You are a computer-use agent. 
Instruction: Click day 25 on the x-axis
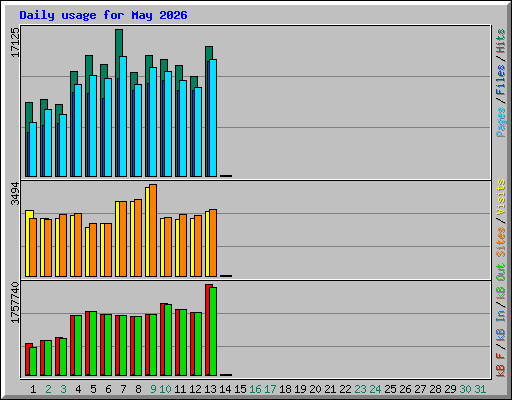click(x=390, y=389)
